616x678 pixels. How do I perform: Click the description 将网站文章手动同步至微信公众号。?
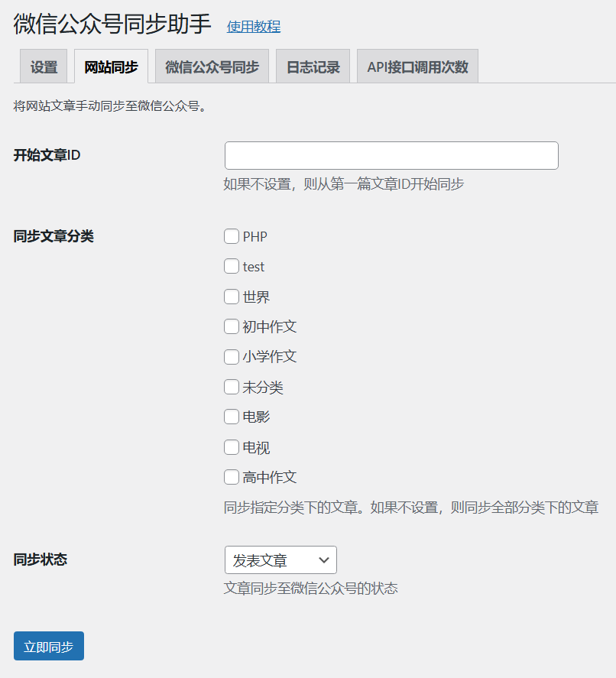tap(112, 106)
